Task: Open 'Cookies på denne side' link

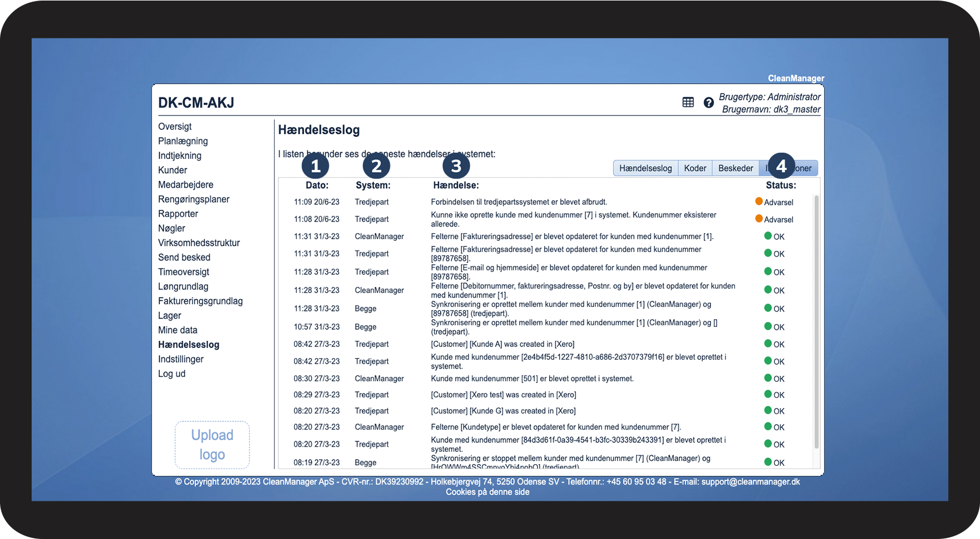Action: click(488, 492)
